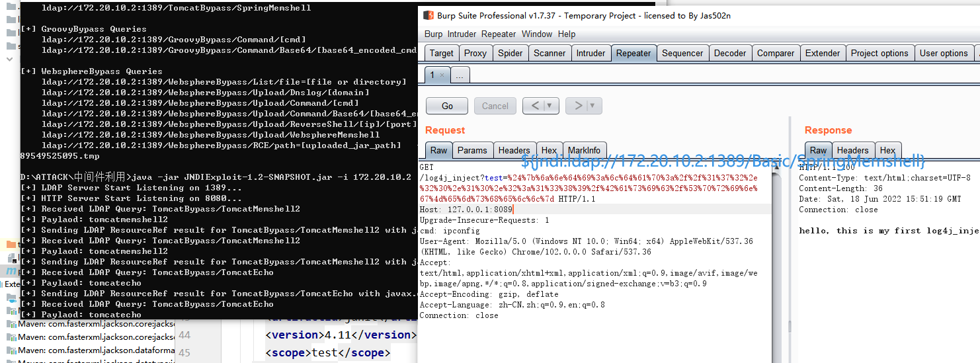Switch to the Sequencer tab
Viewport: 980px width, 363px height.
point(683,53)
